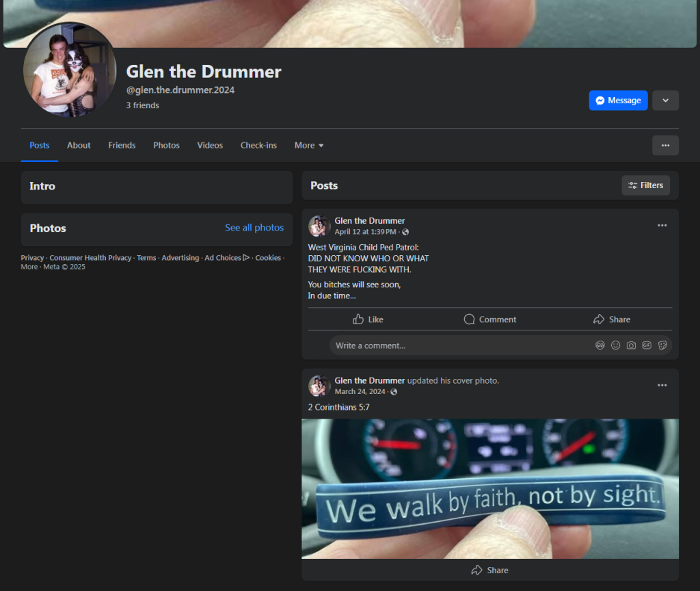Viewport: 700px width, 591px height.
Task: Open Glen the Drummer's profile picture
Action: [70, 69]
